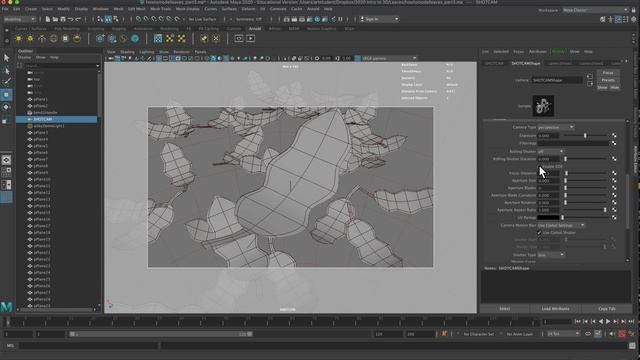Click the Open Scene folder icon
Viewport: 640px width, 360px height.
[55, 19]
